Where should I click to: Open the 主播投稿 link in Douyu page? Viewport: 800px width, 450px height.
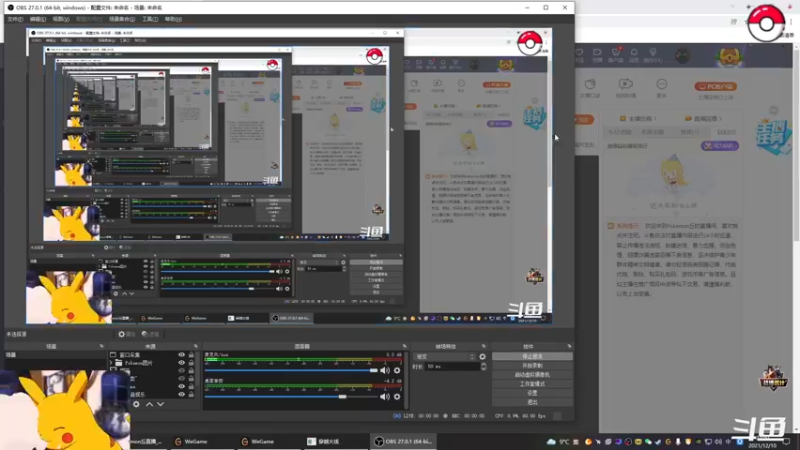(x=638, y=118)
